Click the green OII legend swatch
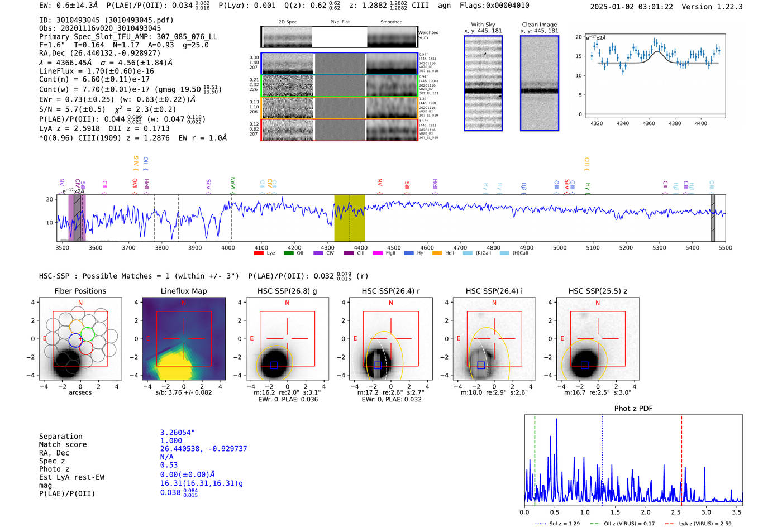This screenshot has height=532, width=782. point(288,253)
